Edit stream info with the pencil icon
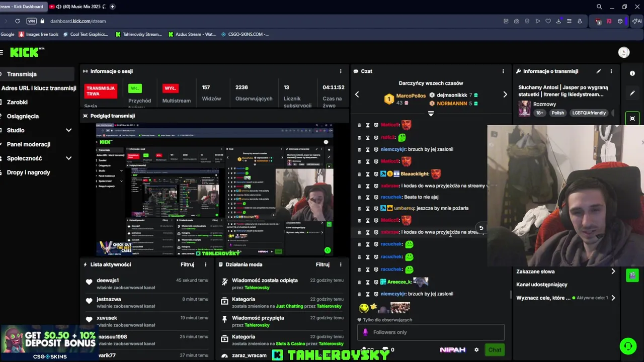 click(599, 71)
